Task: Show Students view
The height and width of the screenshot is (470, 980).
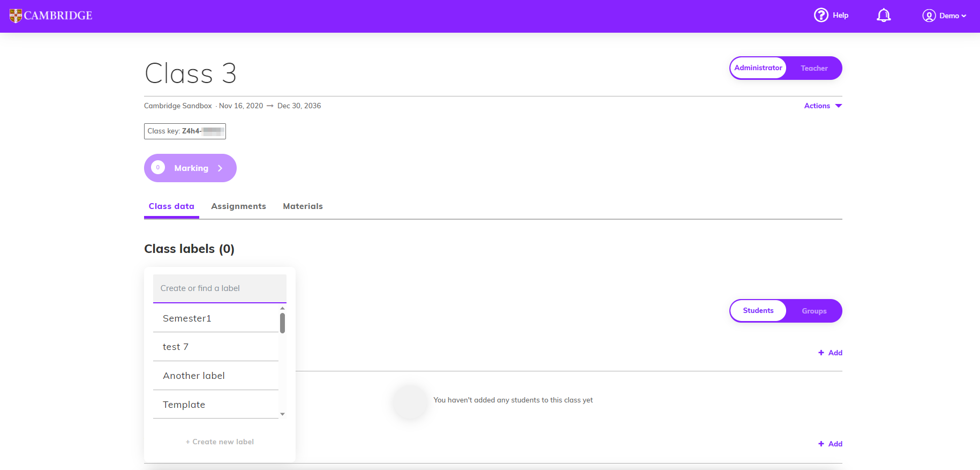Action: pos(758,311)
